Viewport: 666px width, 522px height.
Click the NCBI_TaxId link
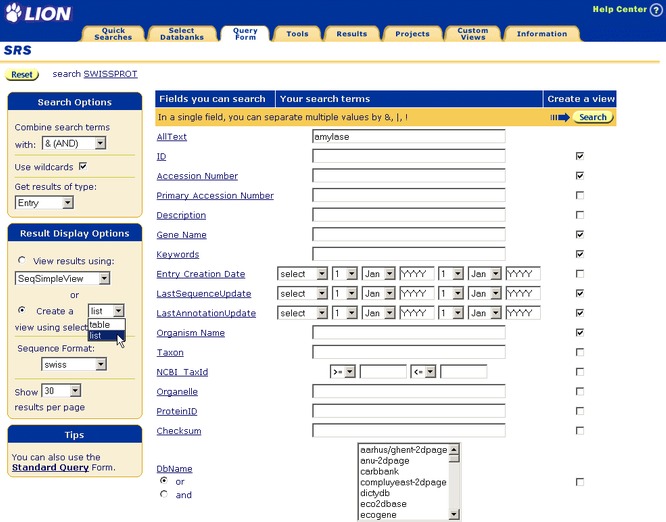point(182,372)
